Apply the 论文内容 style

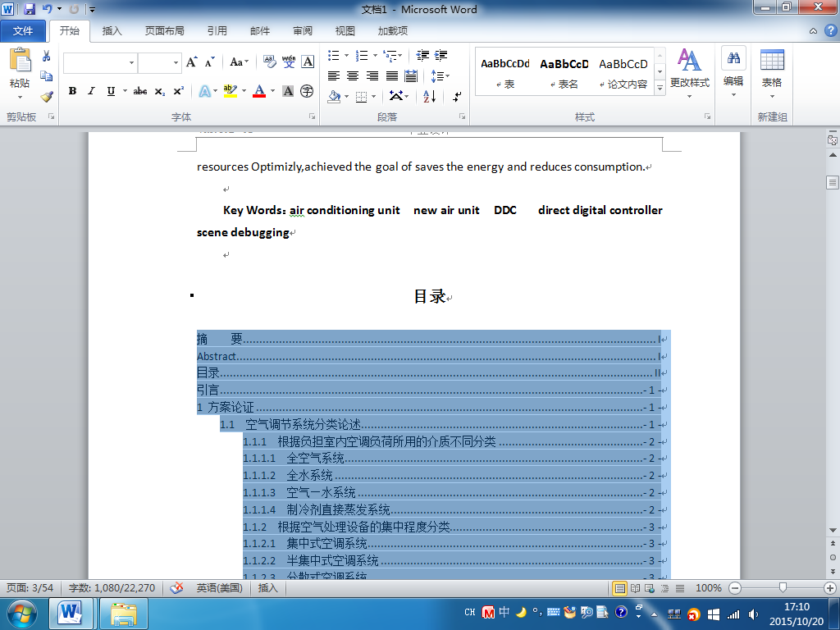click(x=623, y=73)
